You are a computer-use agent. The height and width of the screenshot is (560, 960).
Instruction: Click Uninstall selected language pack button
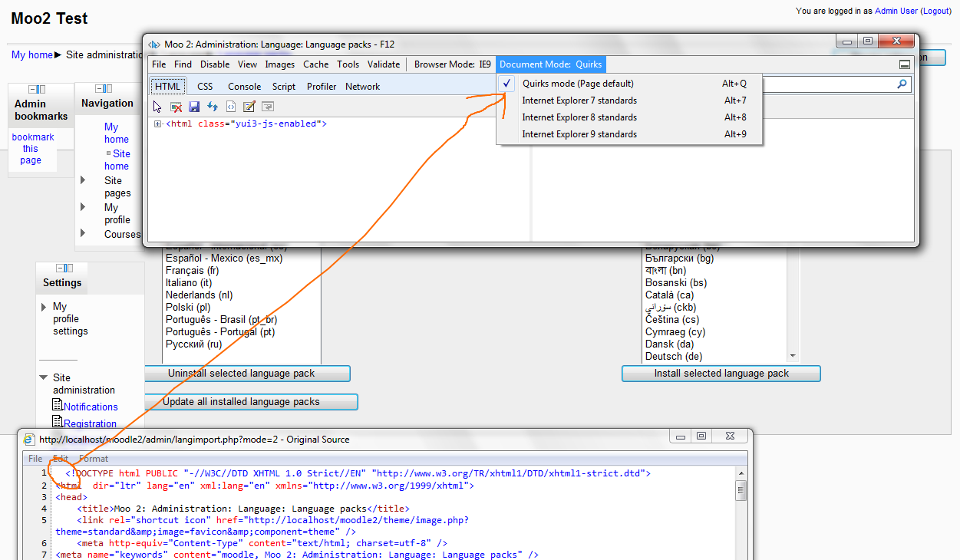247,374
